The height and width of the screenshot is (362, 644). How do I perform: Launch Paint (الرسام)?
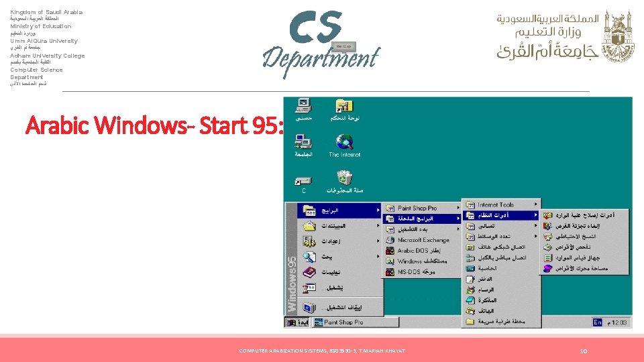pos(502,290)
